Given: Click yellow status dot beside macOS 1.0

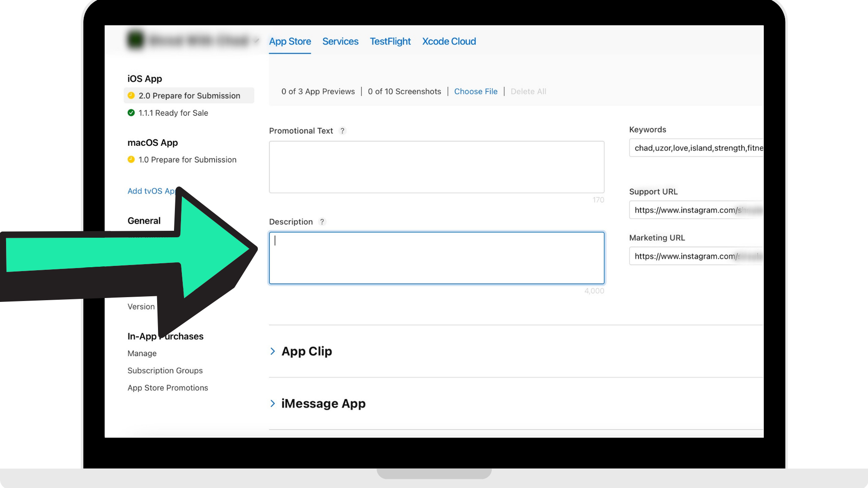Looking at the screenshot, I should click(x=131, y=160).
